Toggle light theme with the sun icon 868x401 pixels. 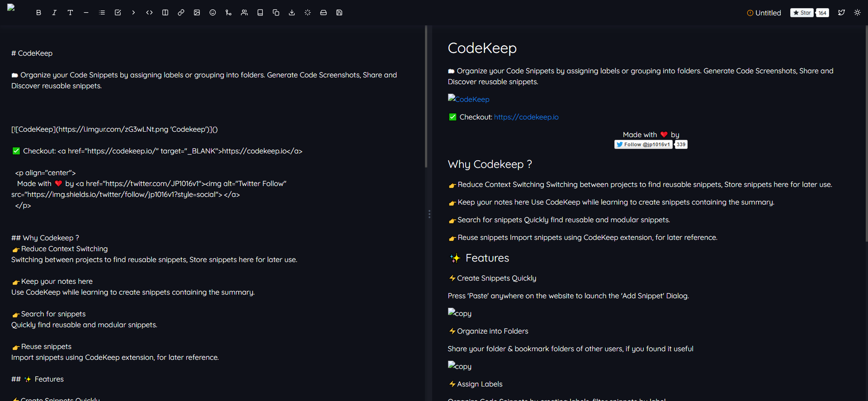point(857,13)
